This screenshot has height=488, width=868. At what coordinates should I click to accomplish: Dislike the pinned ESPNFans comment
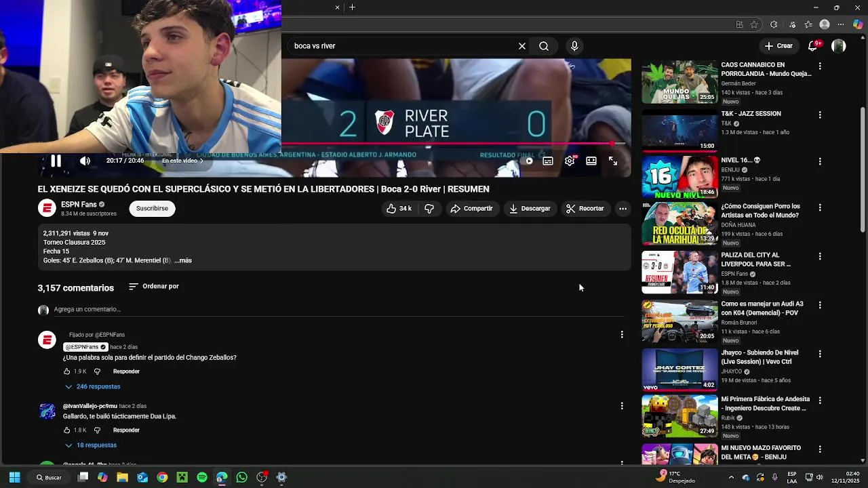(x=97, y=371)
